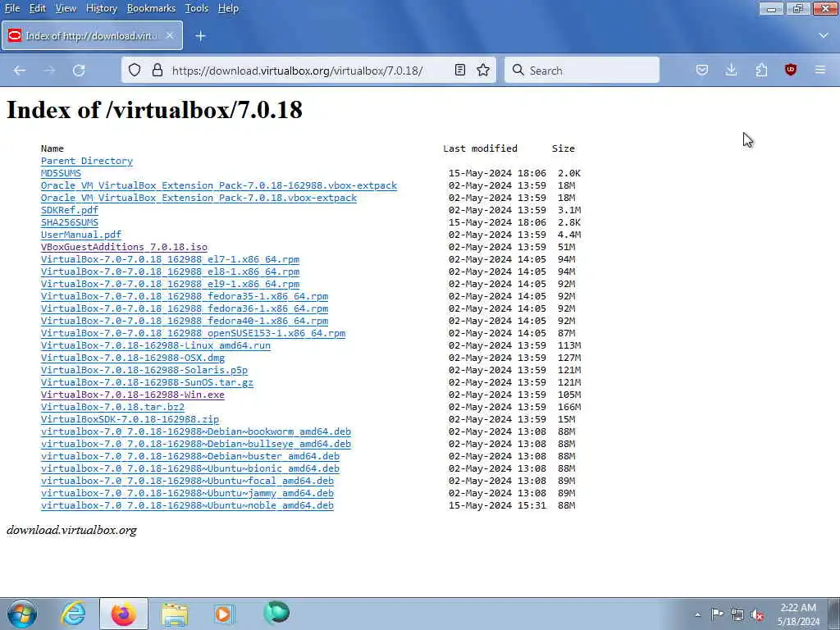Open the View menu
Screen dimensions: 840x630
click(66, 8)
